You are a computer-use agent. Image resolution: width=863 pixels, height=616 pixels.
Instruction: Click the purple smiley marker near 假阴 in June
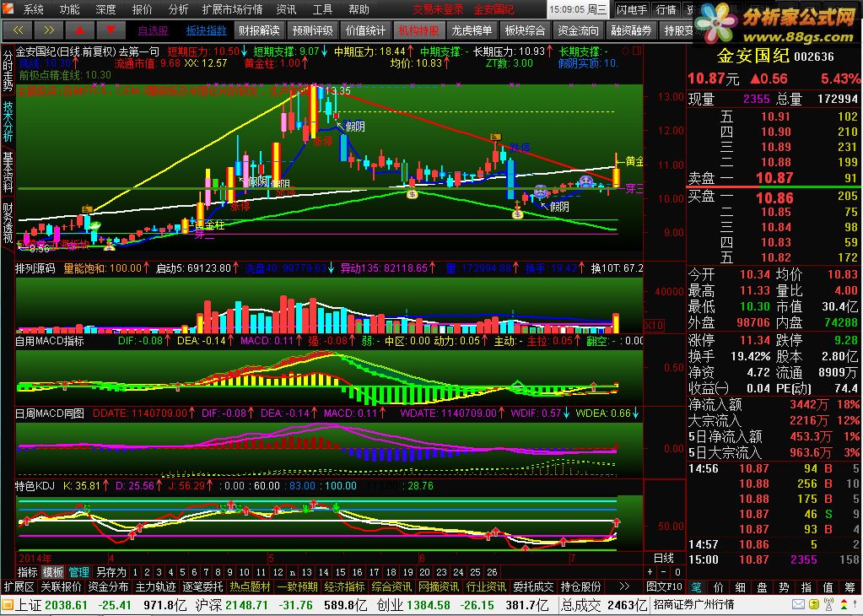541,192
